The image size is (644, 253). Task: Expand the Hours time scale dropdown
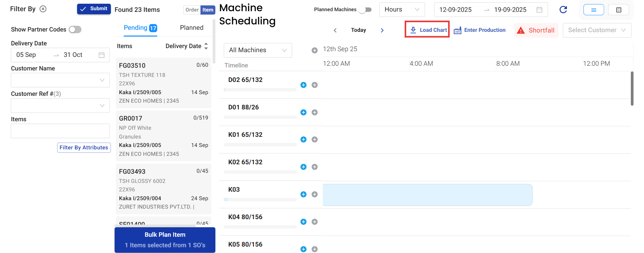coord(402,10)
